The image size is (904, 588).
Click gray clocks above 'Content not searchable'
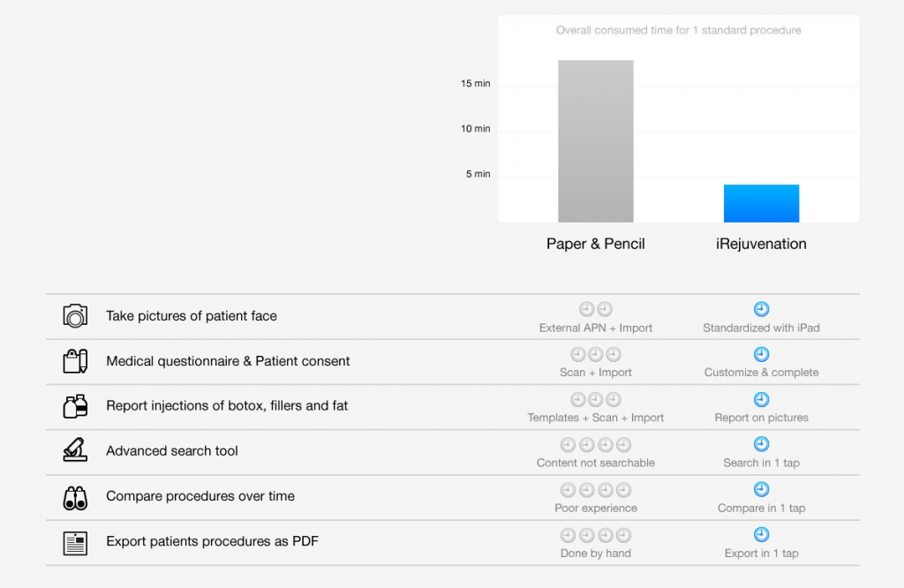coord(595,444)
